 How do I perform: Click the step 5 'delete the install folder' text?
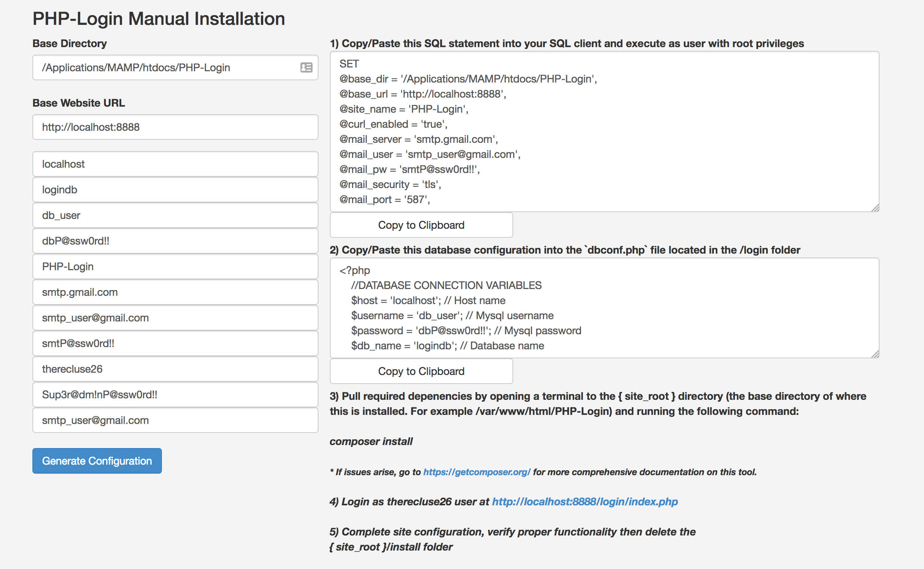pos(512,539)
